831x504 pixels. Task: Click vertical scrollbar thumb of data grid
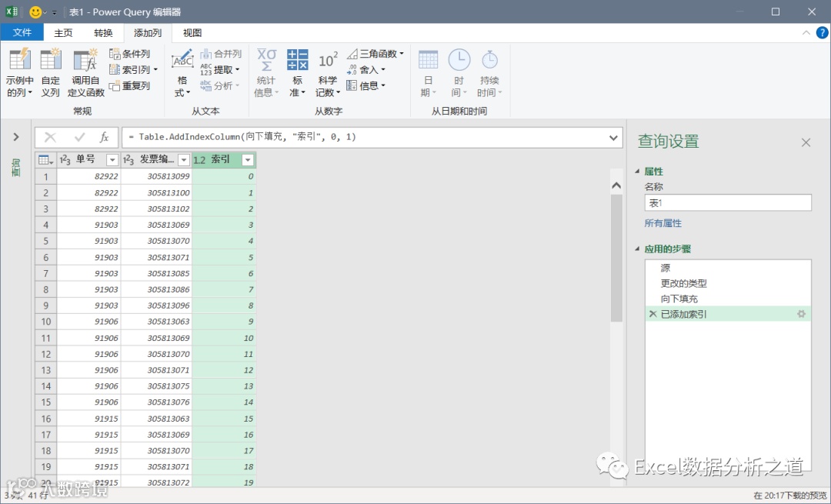coord(616,258)
